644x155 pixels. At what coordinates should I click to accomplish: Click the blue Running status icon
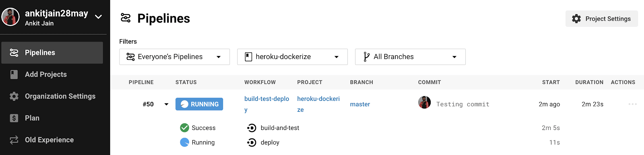tap(184, 142)
